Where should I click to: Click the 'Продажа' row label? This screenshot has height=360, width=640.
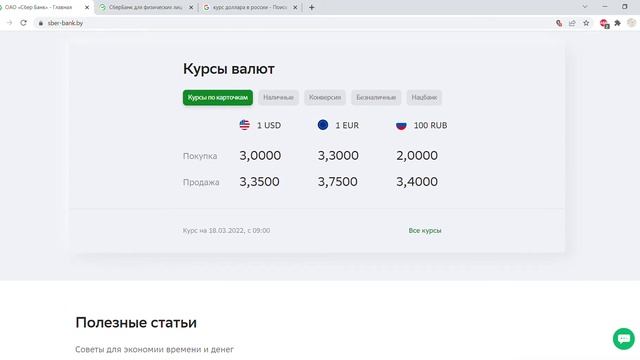coord(201,182)
